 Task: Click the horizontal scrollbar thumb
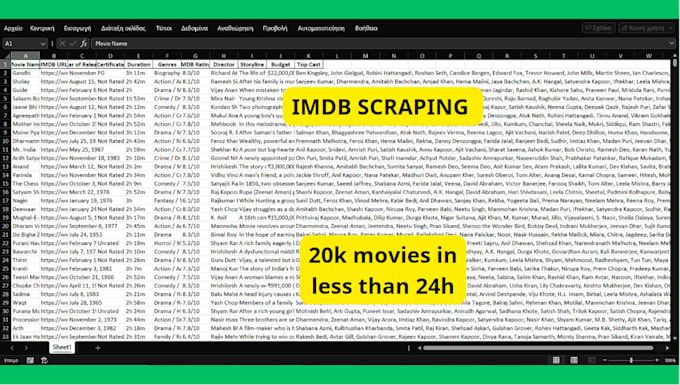pyautogui.click(x=538, y=348)
